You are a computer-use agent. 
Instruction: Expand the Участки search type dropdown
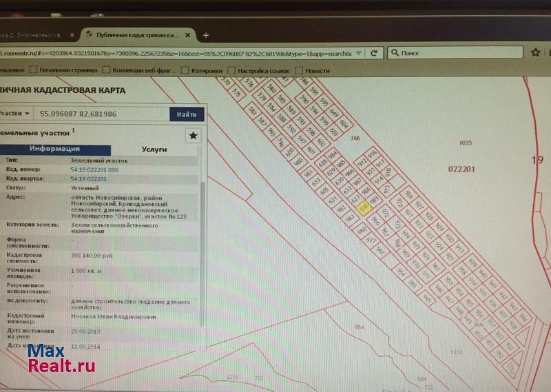point(15,114)
